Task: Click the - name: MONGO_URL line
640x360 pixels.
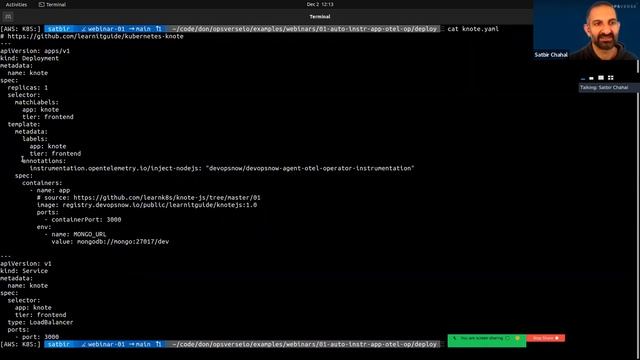Action: tap(75, 234)
